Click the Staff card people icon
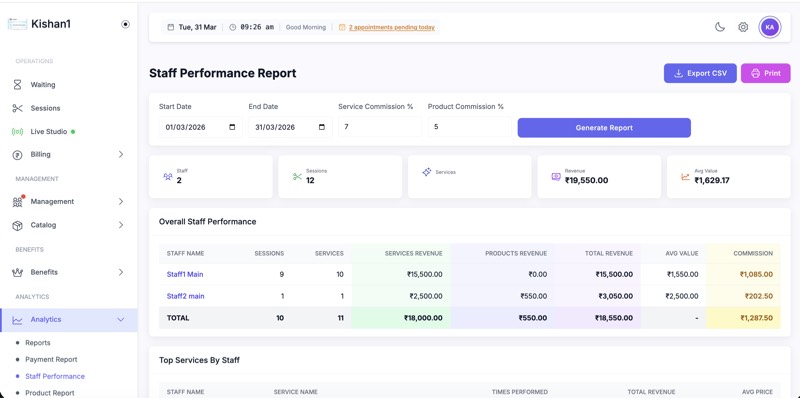Viewport: 800px width, 398px height. pyautogui.click(x=167, y=177)
